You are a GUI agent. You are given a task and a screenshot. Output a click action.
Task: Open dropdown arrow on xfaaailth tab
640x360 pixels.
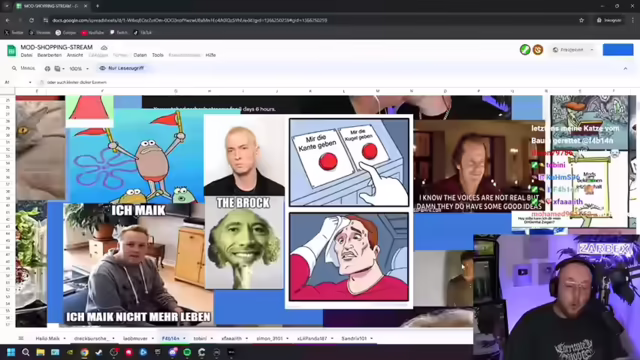(x=247, y=338)
